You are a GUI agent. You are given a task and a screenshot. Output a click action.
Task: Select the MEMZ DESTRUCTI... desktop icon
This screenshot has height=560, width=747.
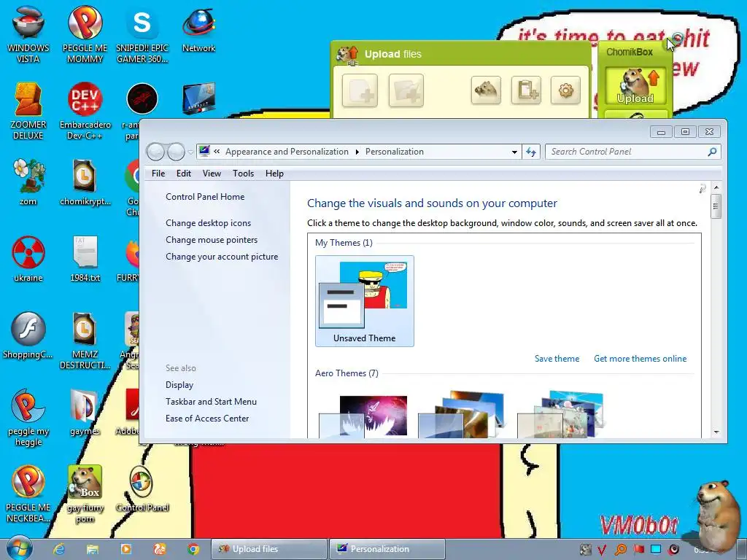coord(85,341)
